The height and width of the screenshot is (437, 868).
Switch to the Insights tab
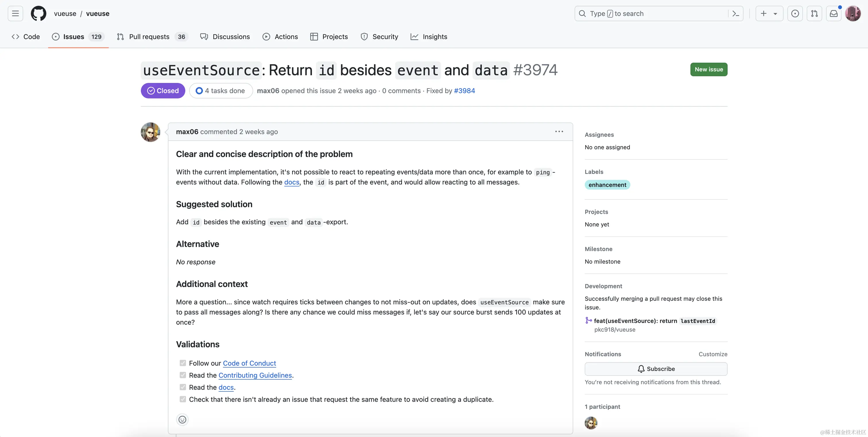tap(429, 36)
